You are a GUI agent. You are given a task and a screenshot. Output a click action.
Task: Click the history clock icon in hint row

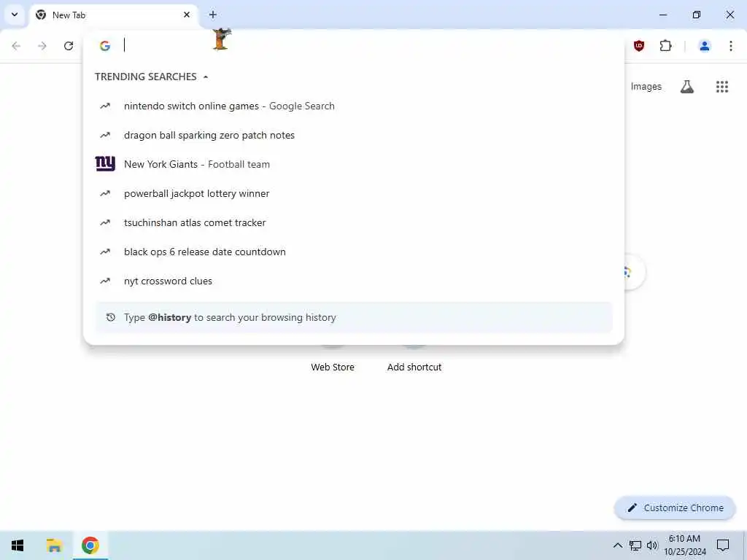click(111, 317)
